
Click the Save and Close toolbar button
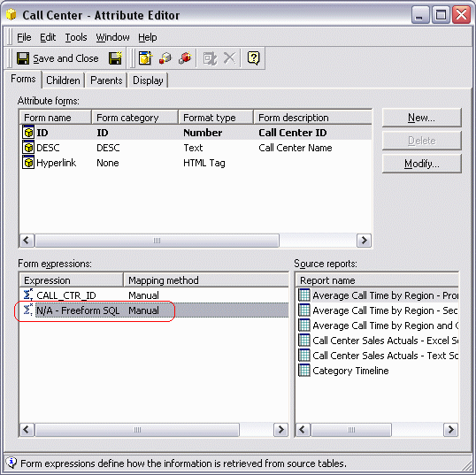[x=58, y=58]
